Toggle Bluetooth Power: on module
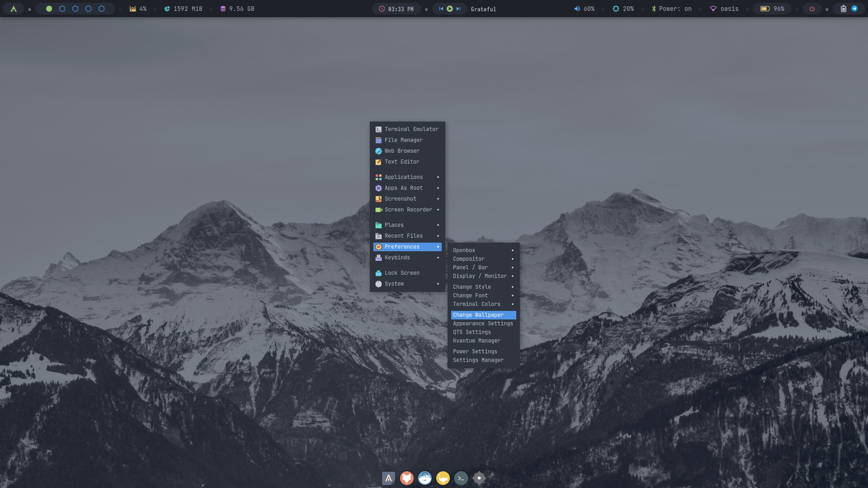Viewport: 868px width, 488px height. (671, 9)
